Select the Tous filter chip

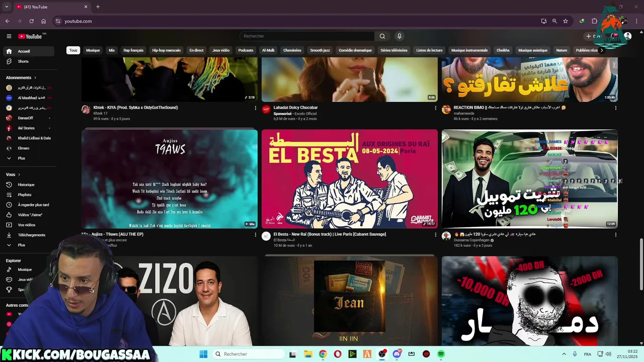pyautogui.click(x=73, y=50)
